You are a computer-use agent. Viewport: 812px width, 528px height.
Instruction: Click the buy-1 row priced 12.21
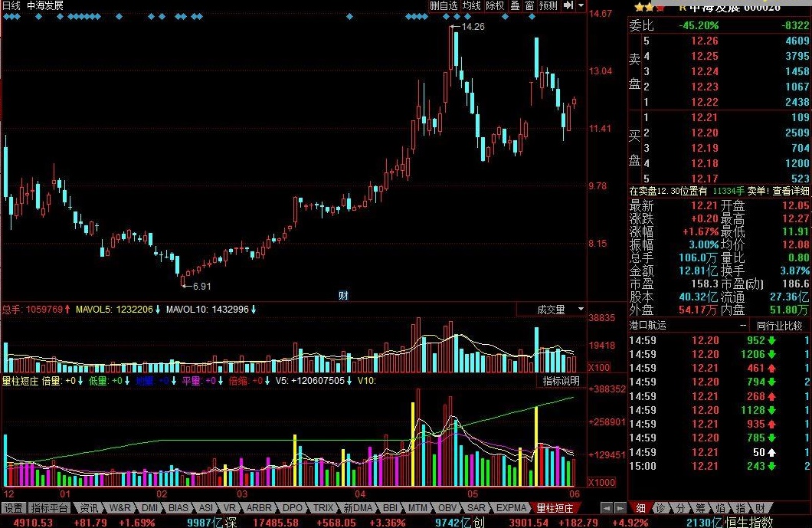pyautogui.click(x=725, y=117)
